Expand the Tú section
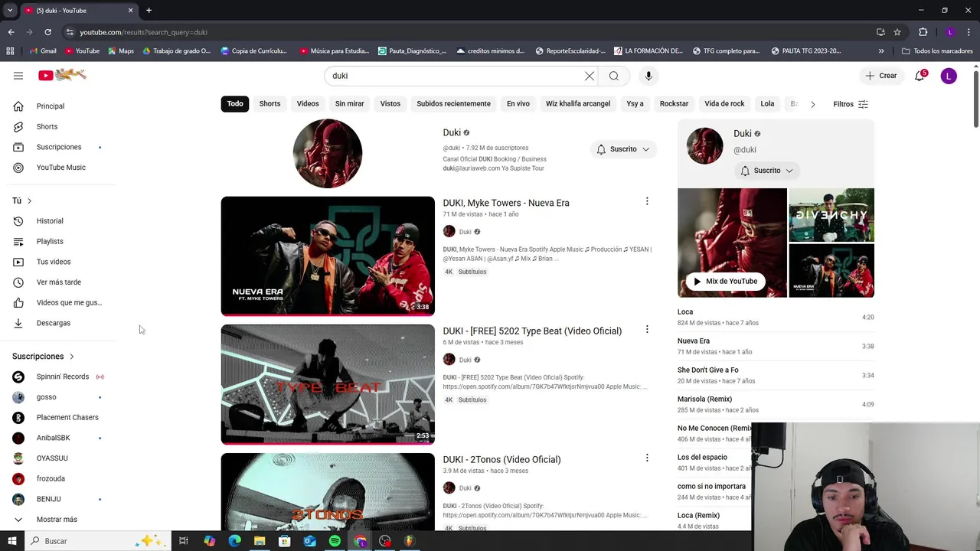The width and height of the screenshot is (980, 551). point(22,201)
